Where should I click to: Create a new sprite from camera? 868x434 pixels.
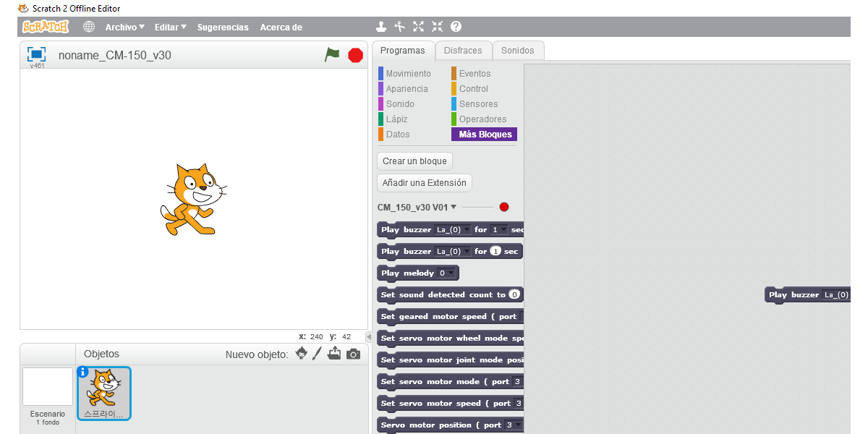[x=353, y=354]
